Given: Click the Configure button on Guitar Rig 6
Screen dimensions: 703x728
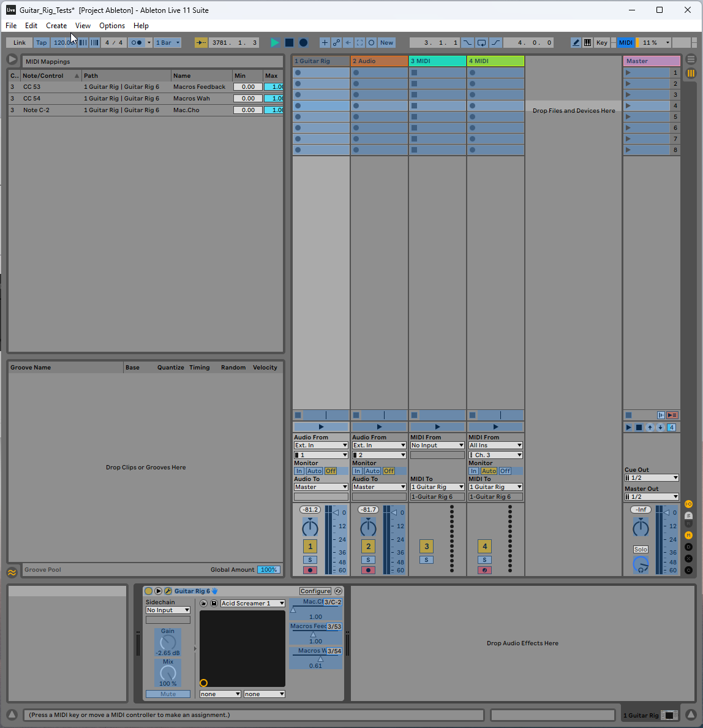Looking at the screenshot, I should tap(315, 591).
